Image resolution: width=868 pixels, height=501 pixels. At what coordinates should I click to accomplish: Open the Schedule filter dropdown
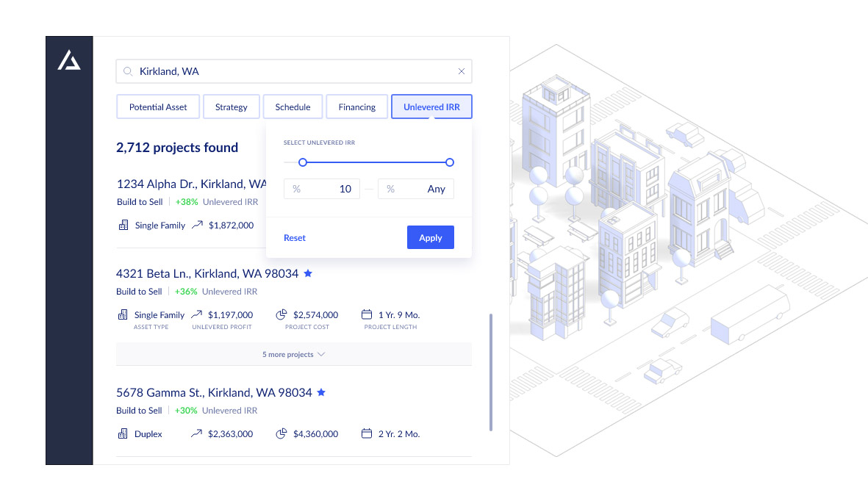[x=293, y=107]
